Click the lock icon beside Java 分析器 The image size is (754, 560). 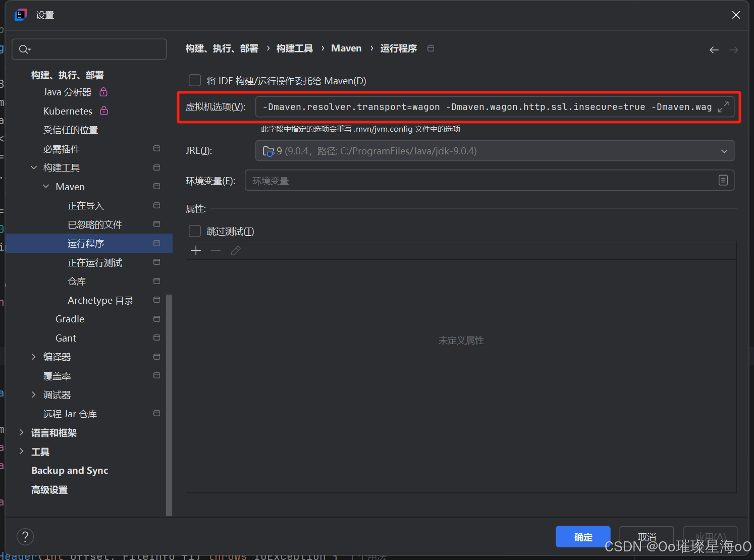[x=103, y=92]
